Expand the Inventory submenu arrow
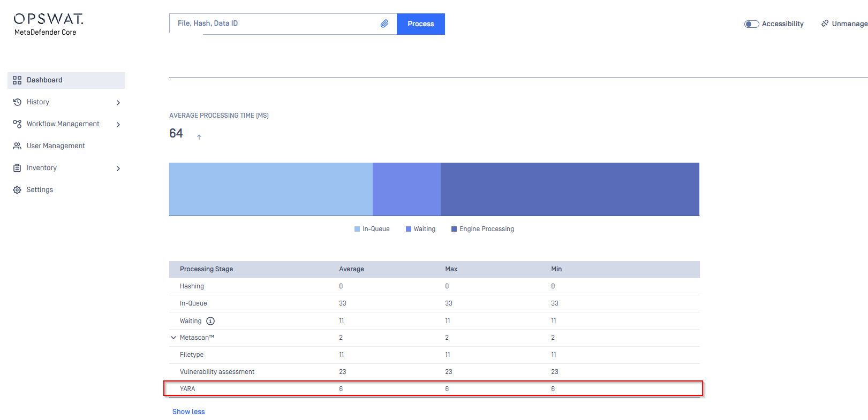 (x=118, y=169)
